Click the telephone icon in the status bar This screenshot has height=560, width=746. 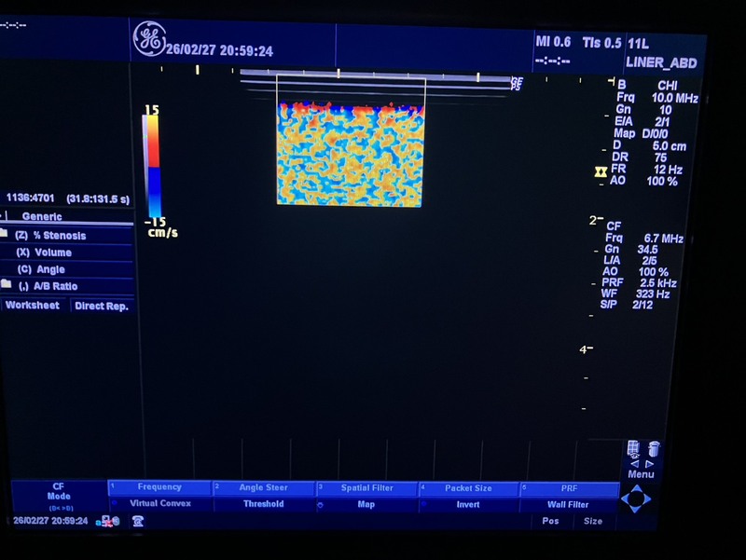(137, 521)
